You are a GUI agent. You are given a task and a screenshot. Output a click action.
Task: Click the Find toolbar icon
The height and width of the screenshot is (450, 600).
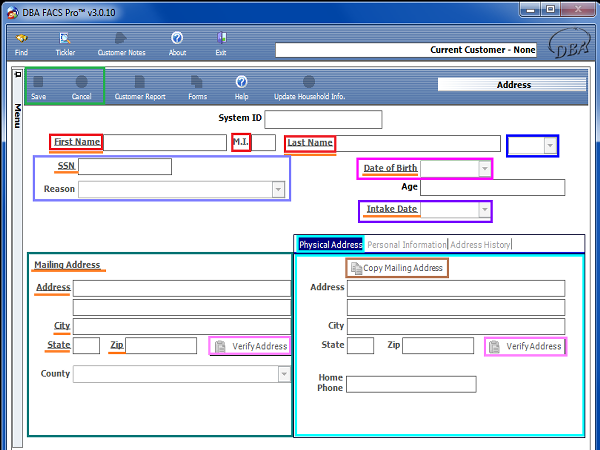(x=21, y=44)
